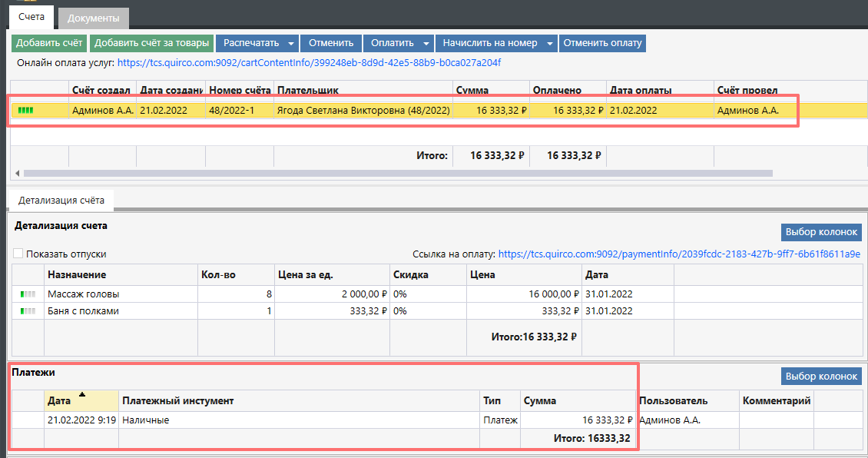This screenshot has height=458, width=868.
Task: Click the status bar icon beside Массаж головы
Action: click(28, 294)
